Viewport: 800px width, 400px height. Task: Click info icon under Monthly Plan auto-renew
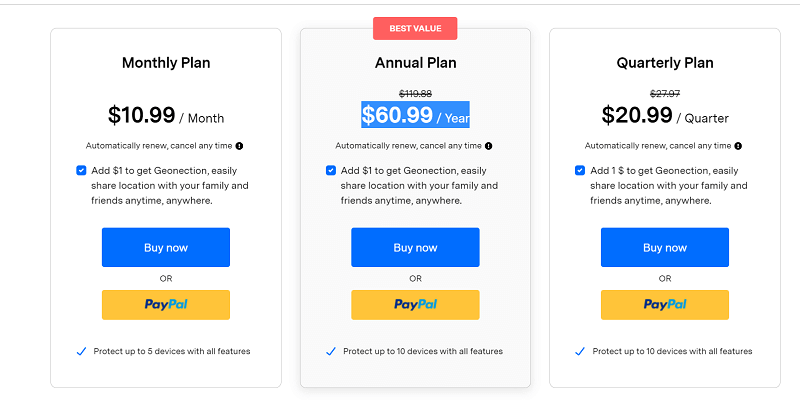coord(240,146)
